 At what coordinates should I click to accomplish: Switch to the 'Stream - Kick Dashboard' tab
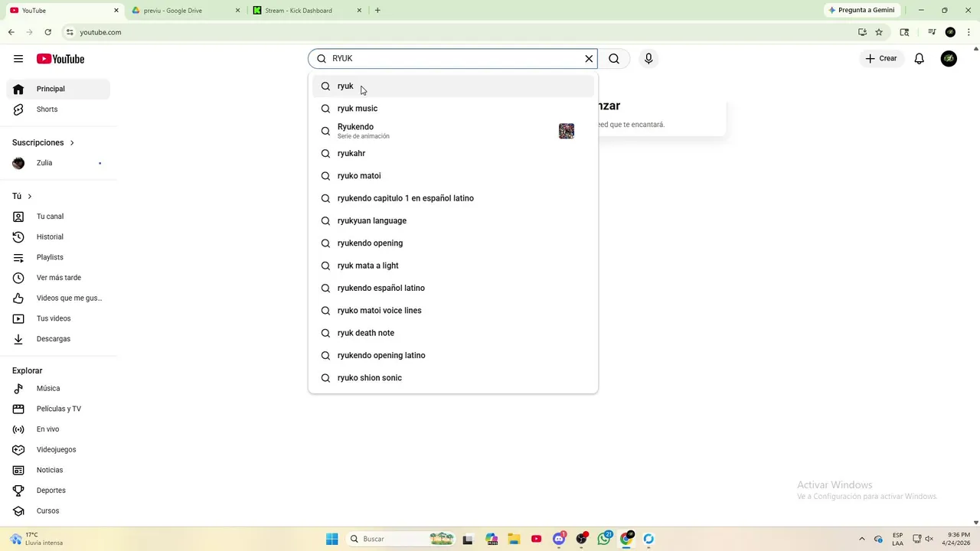306,11
